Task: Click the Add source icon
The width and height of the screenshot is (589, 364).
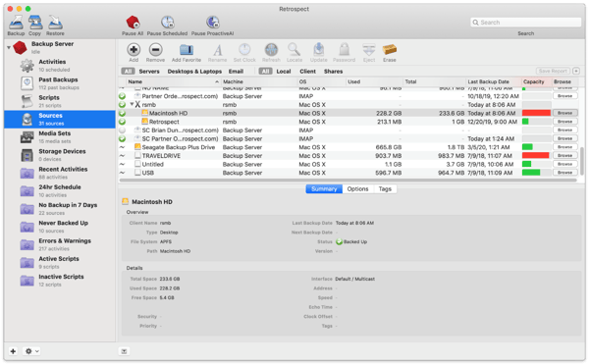Action: click(x=134, y=49)
